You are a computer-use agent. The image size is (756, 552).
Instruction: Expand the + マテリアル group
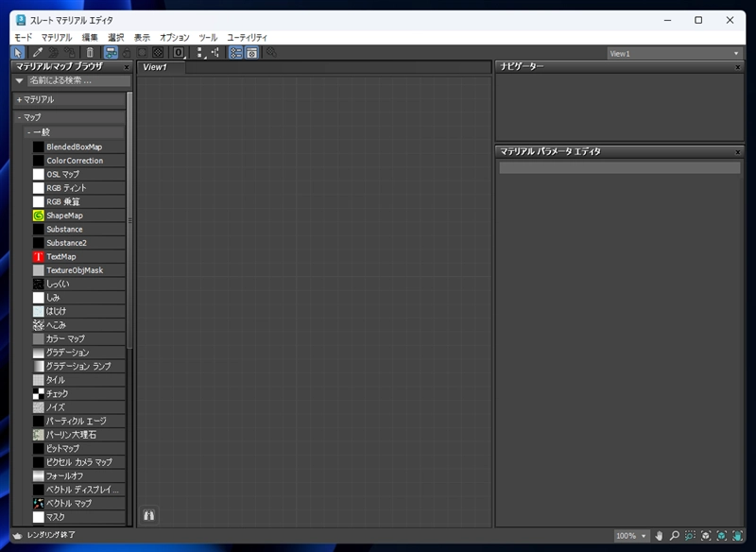click(69, 100)
